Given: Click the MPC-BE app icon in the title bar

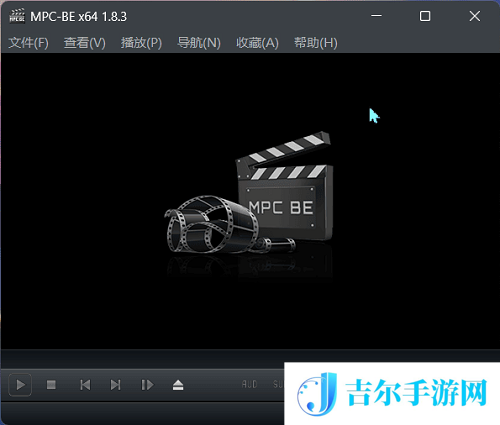Looking at the screenshot, I should pyautogui.click(x=17, y=16).
